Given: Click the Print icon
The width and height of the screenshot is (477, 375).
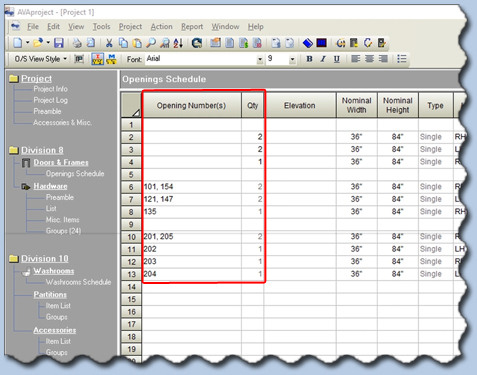Looking at the screenshot, I should click(x=77, y=43).
